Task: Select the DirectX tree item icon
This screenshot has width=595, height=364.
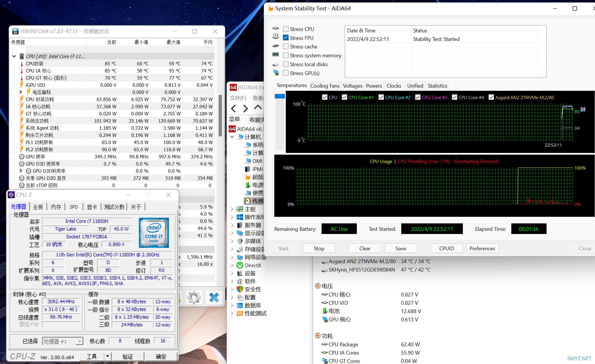Action: [240, 265]
